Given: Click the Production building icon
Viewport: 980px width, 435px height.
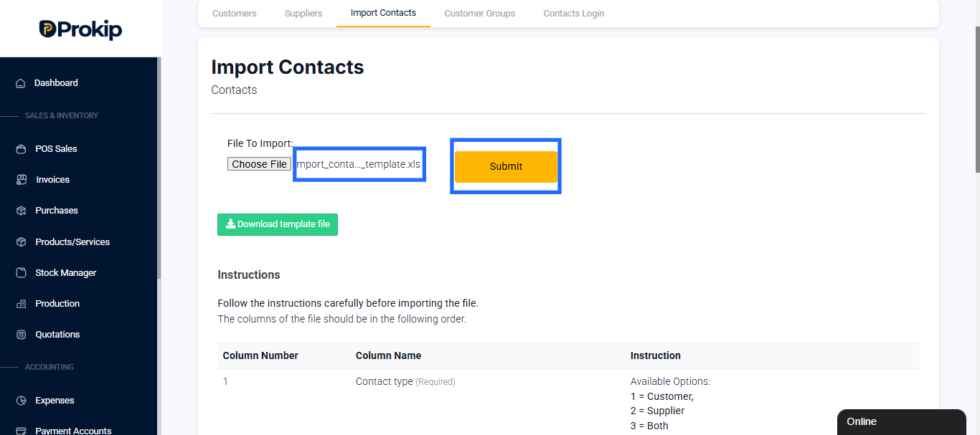Looking at the screenshot, I should click(21, 304).
